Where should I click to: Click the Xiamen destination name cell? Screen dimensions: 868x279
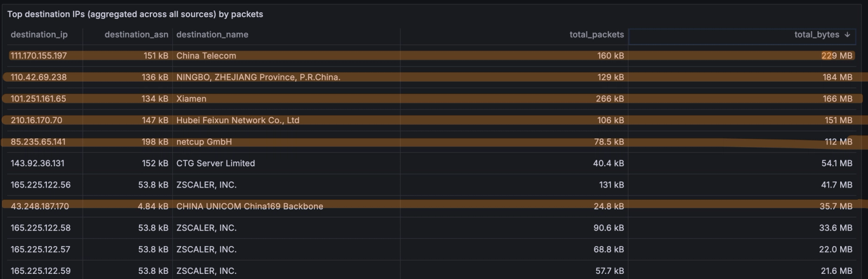pyautogui.click(x=191, y=99)
